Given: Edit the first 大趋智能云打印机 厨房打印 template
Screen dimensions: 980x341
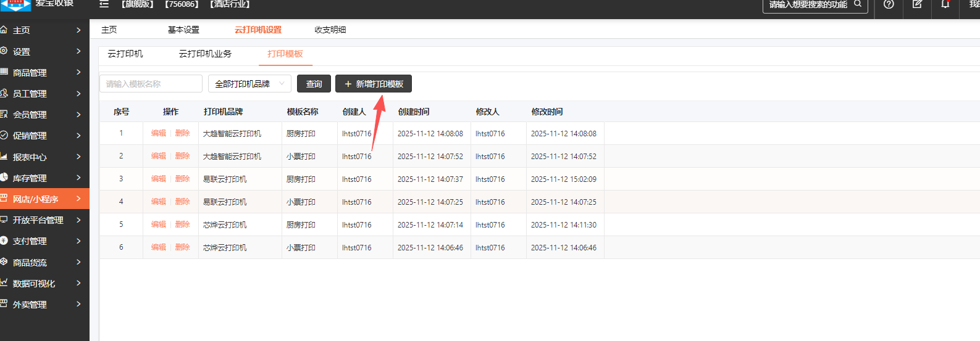Looking at the screenshot, I should 158,133.
